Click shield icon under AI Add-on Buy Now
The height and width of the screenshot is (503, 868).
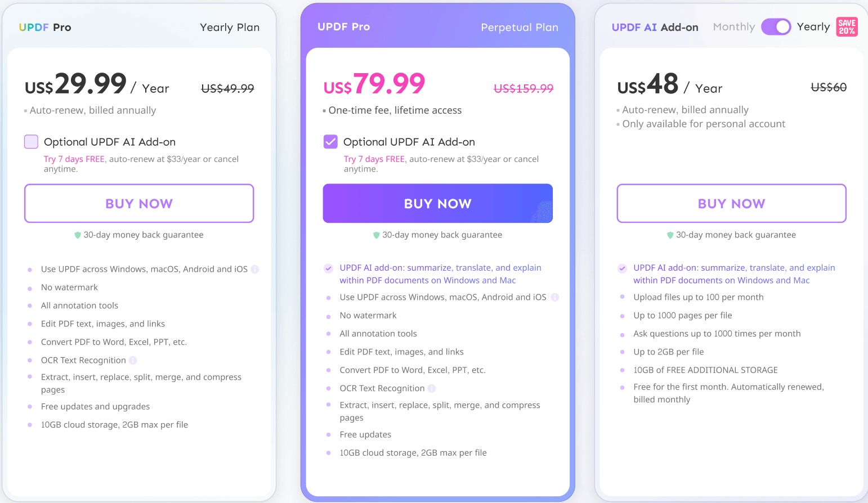click(670, 235)
